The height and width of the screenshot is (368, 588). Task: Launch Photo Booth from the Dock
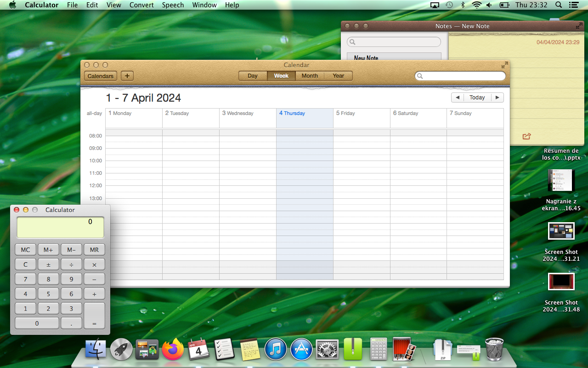pyautogui.click(x=404, y=350)
